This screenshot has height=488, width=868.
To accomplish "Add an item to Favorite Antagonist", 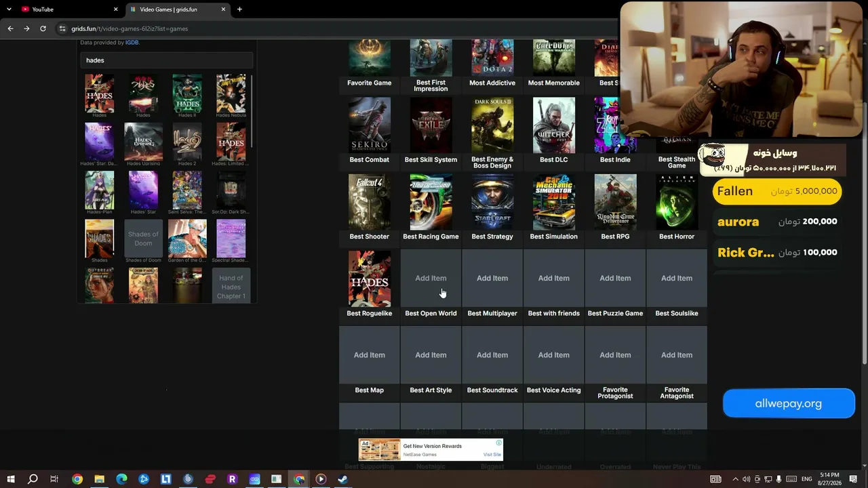I will (677, 355).
